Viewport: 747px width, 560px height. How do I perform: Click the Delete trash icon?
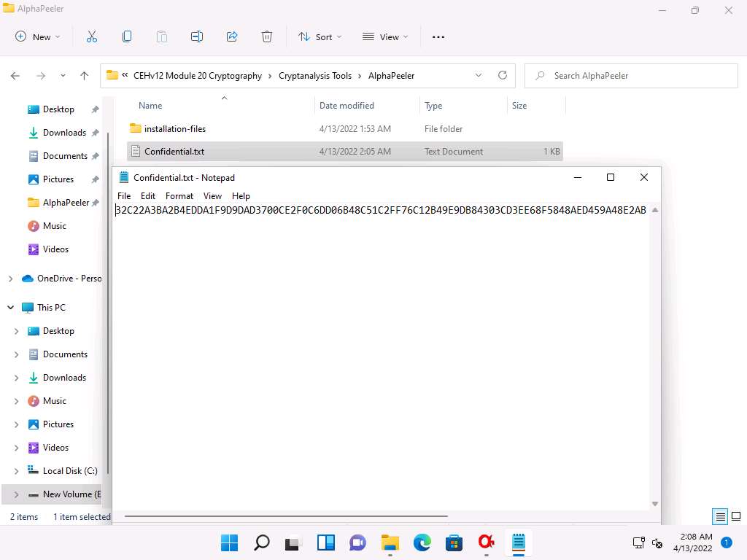click(267, 36)
